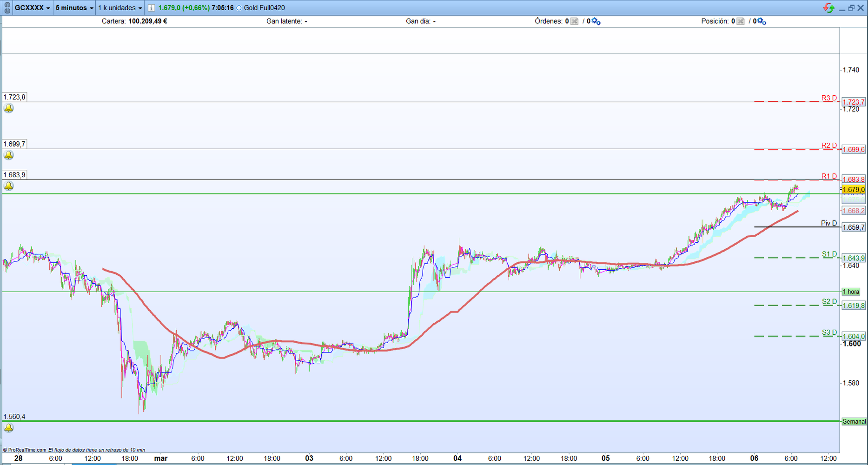Open the 1 k unidades dropdown
This screenshot has width=868, height=465.
point(120,8)
